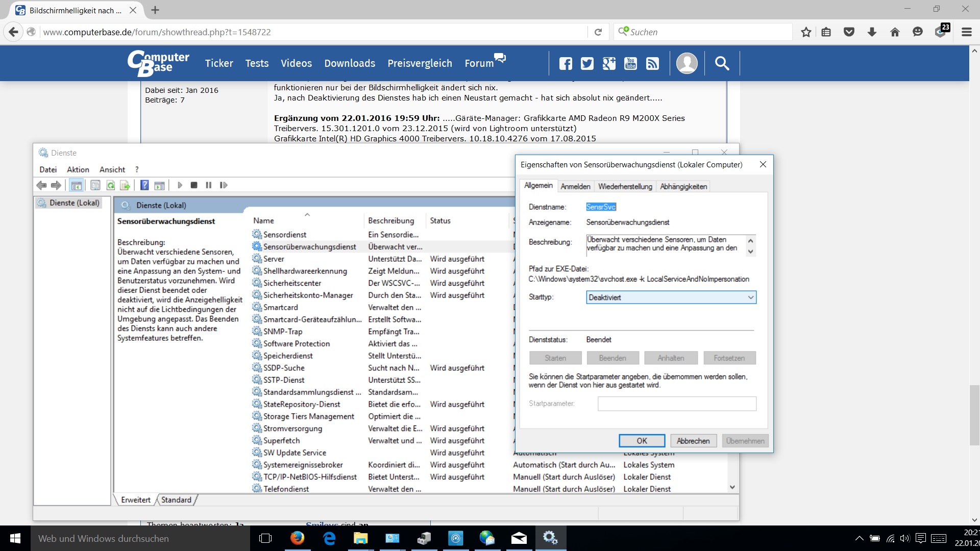Click the Refresh icon in Dienste toolbar
Image resolution: width=980 pixels, height=551 pixels.
(x=110, y=185)
